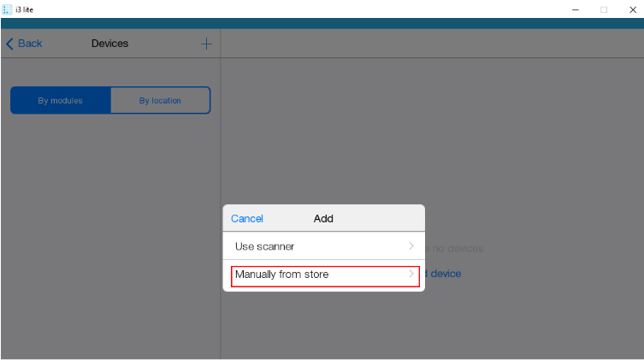Click the Add dialog title
644x360 pixels.
tap(323, 219)
